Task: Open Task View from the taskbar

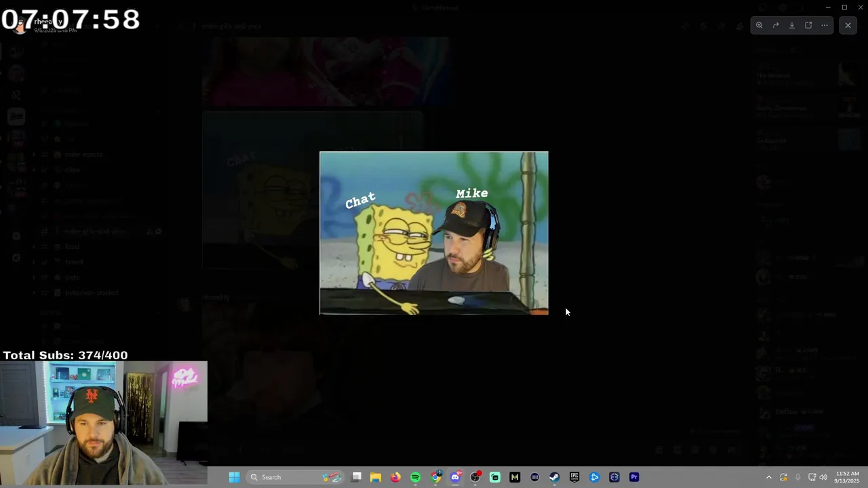Action: [x=357, y=477]
